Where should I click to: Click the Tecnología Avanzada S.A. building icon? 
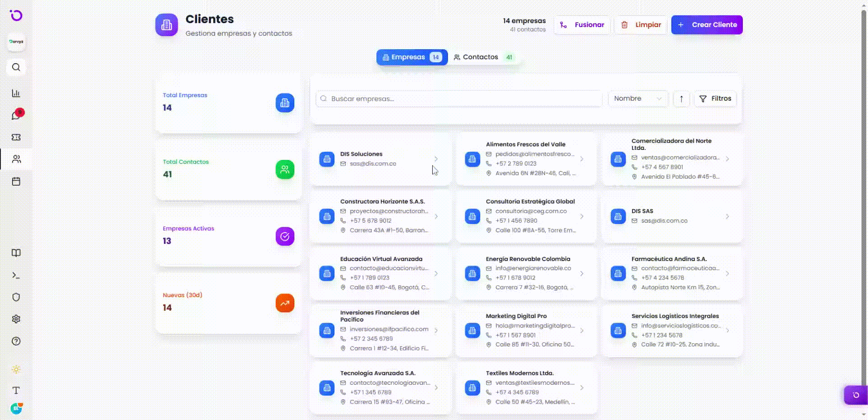(x=327, y=387)
